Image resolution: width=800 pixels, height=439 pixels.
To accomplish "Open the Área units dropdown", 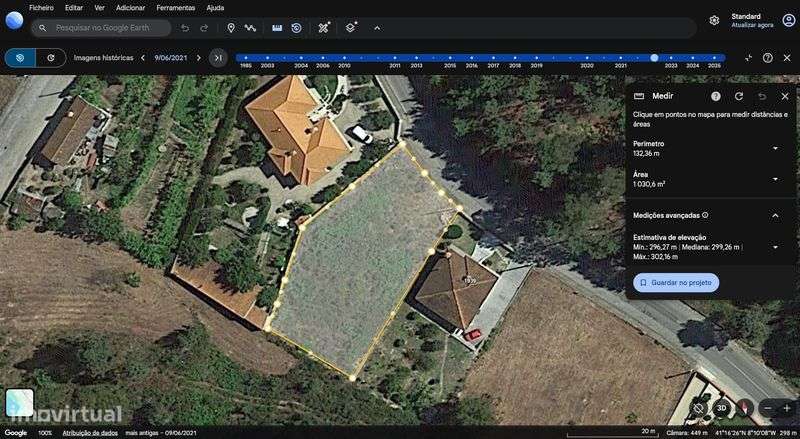I will (776, 179).
